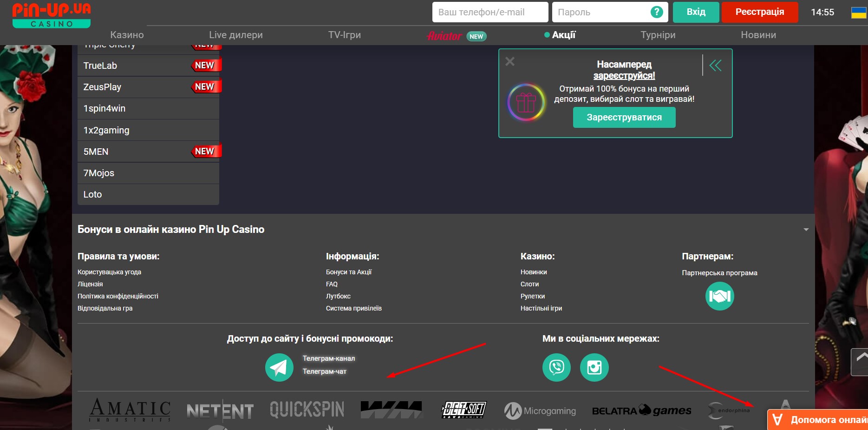Click the Endorphina provider logo
868x430 pixels.
pyautogui.click(x=729, y=410)
